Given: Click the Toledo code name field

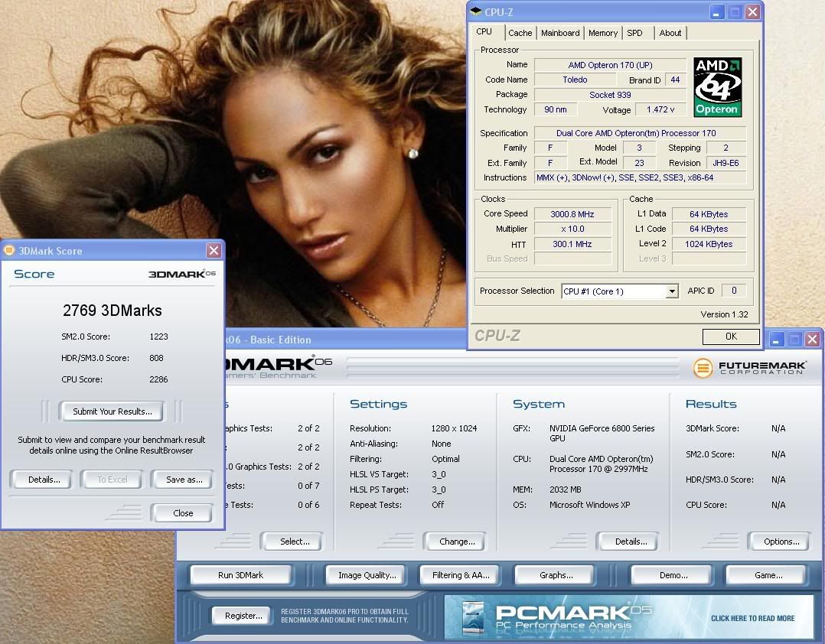Looking at the screenshot, I should pyautogui.click(x=575, y=80).
